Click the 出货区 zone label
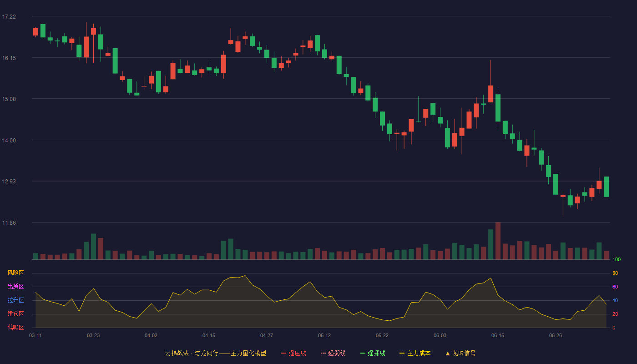This screenshot has height=364, width=637. pyautogui.click(x=15, y=287)
